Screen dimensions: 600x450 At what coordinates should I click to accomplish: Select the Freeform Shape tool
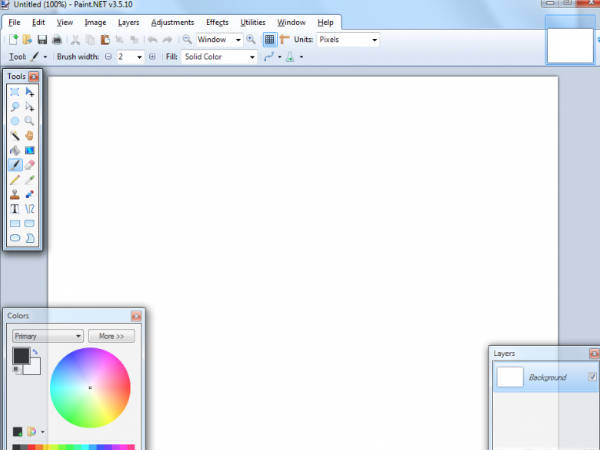tap(29, 238)
